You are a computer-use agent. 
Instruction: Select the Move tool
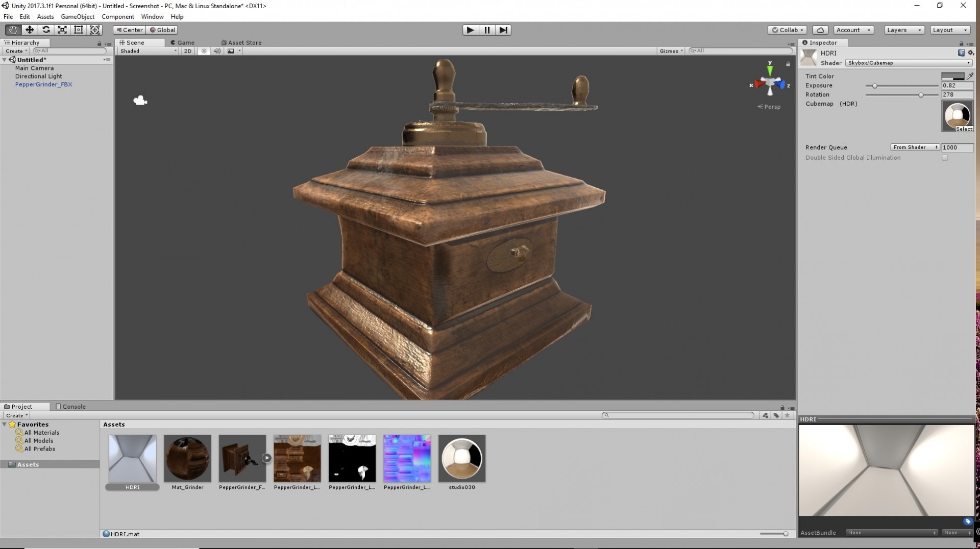pyautogui.click(x=29, y=30)
